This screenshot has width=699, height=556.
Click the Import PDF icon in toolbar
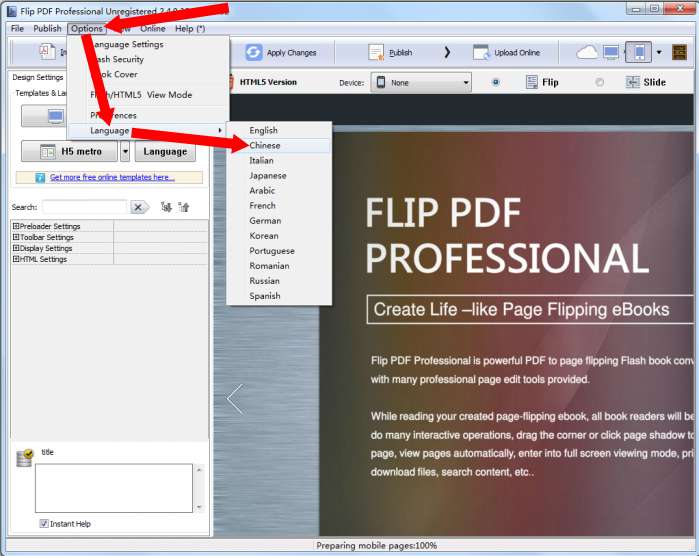tap(47, 52)
